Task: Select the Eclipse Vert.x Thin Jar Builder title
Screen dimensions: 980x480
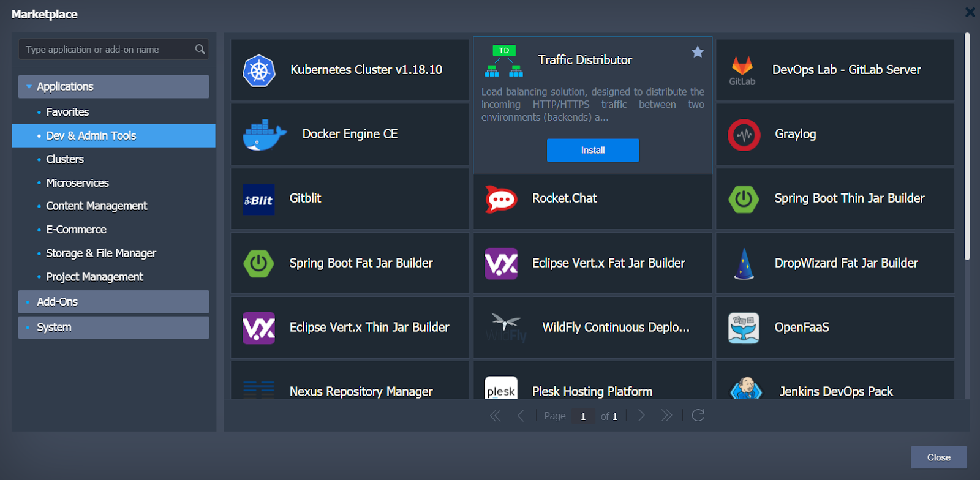Action: [369, 328]
